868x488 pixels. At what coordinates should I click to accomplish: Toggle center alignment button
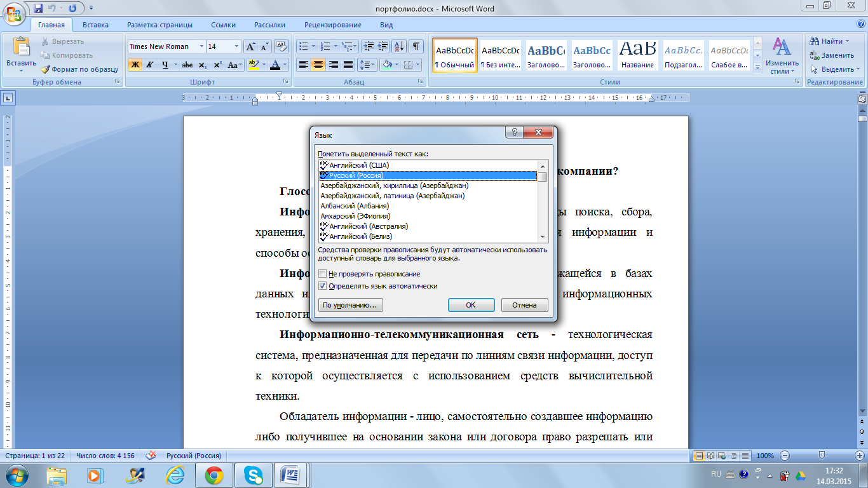319,65
